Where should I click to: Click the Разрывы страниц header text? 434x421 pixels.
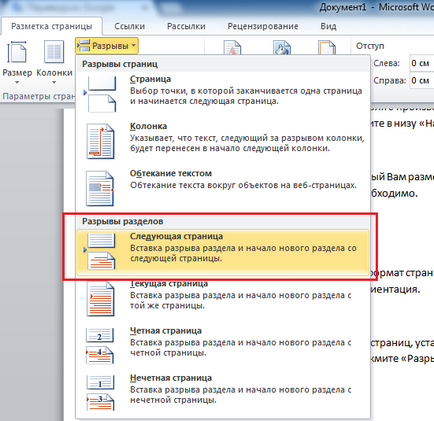pos(120,64)
